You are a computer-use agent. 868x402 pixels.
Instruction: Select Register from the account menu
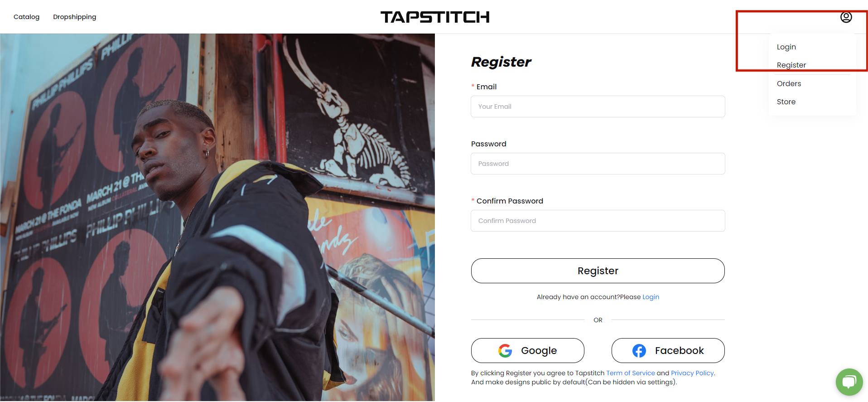coord(791,65)
